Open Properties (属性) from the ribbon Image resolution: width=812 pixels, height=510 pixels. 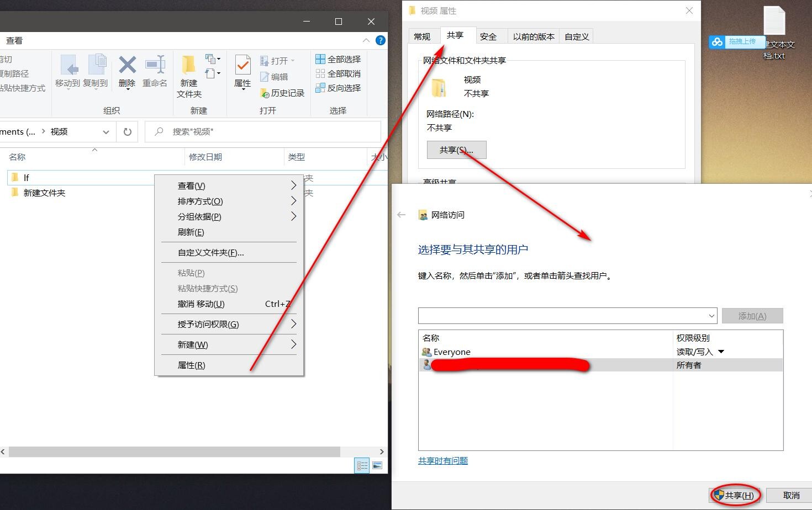[x=242, y=66]
